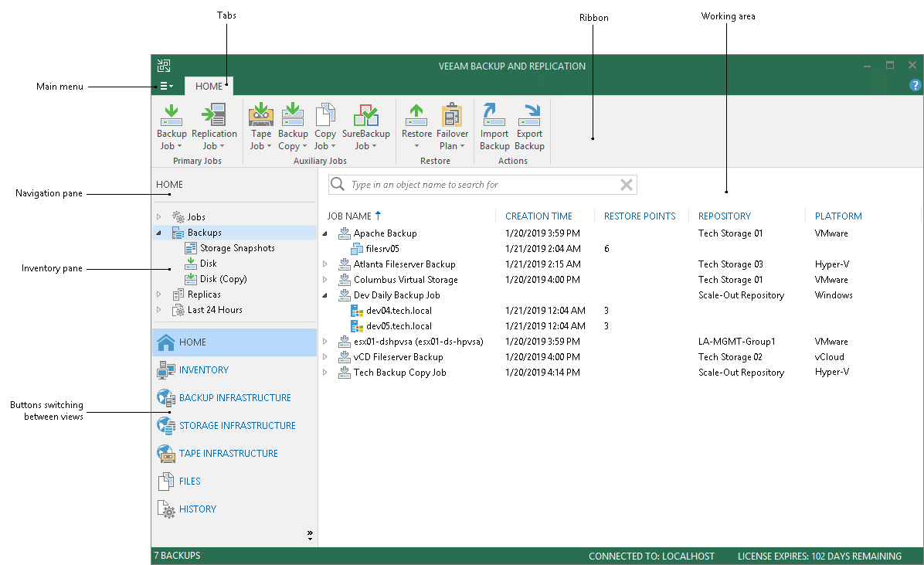924x565 pixels.
Task: Expand the Atlanta Fileserver Backup row
Action: pyautogui.click(x=324, y=264)
